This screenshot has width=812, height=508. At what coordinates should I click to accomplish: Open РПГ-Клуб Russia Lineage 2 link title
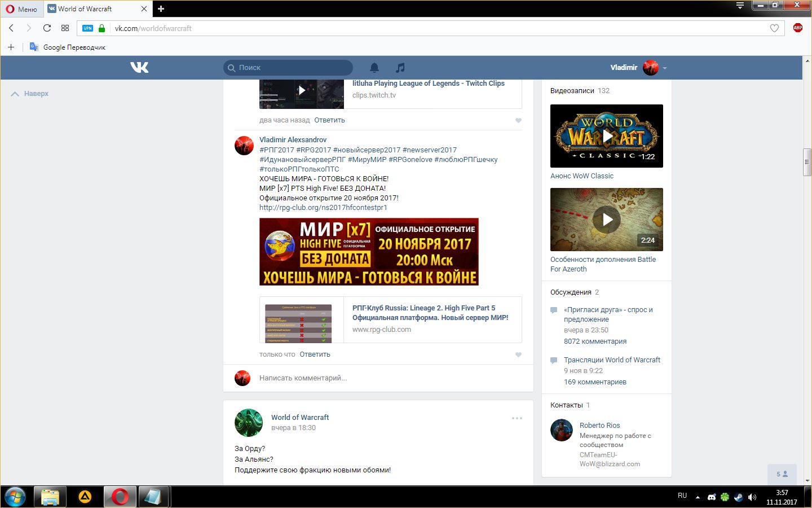430,313
